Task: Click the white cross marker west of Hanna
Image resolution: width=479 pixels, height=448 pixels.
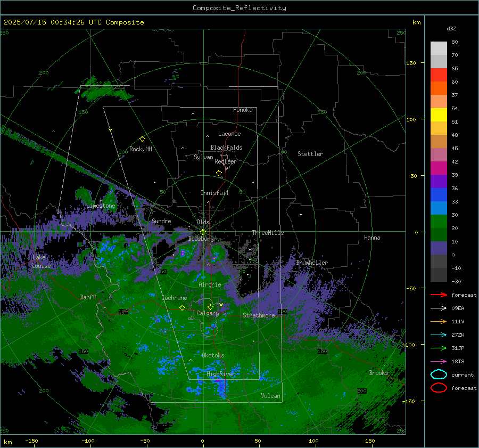Action: pyautogui.click(x=301, y=214)
